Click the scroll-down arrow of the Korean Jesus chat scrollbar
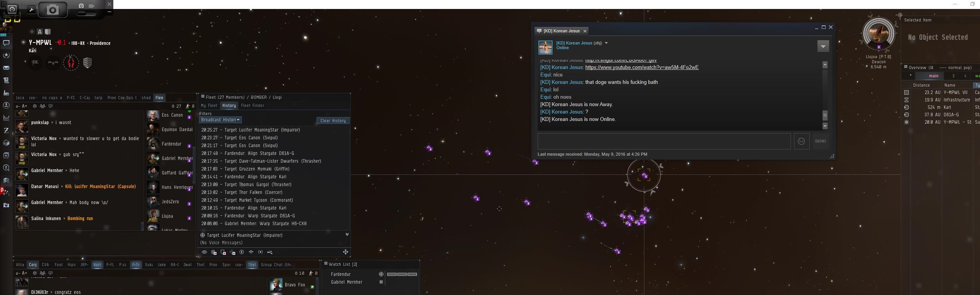The height and width of the screenshot is (295, 980). pos(825,126)
